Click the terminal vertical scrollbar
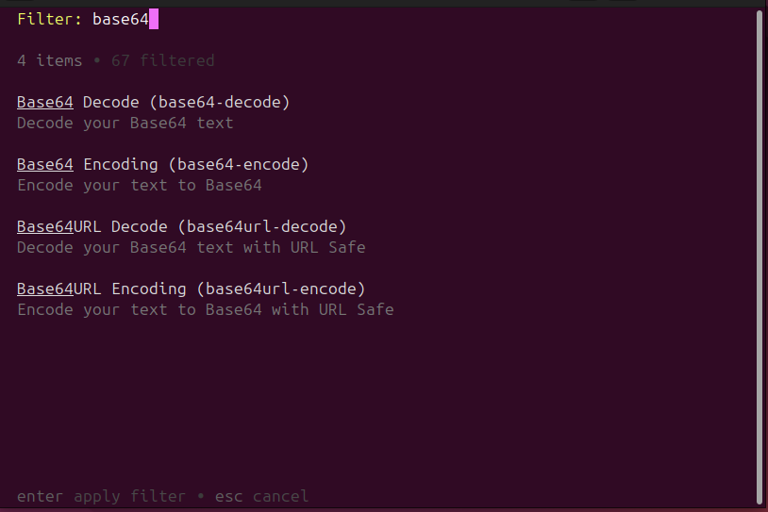This screenshot has width=768, height=512. (760, 257)
